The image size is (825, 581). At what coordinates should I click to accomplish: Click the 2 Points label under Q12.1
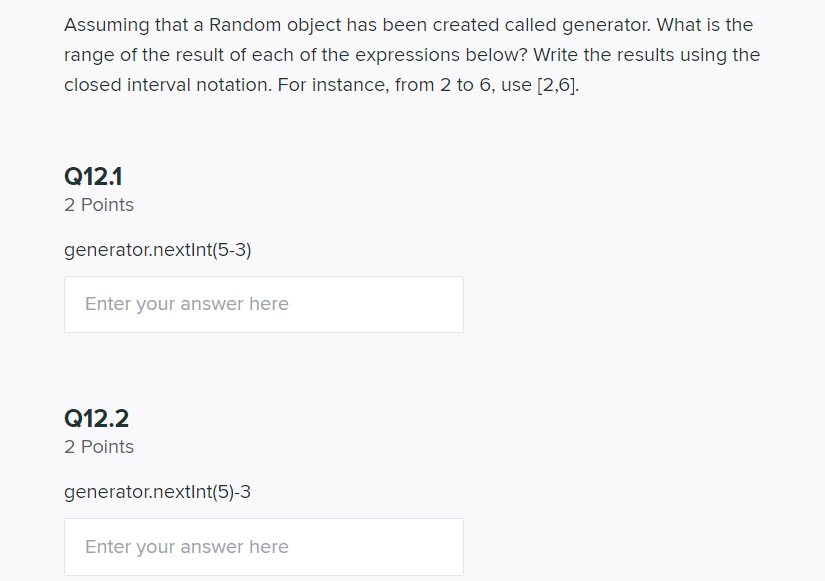coord(98,205)
